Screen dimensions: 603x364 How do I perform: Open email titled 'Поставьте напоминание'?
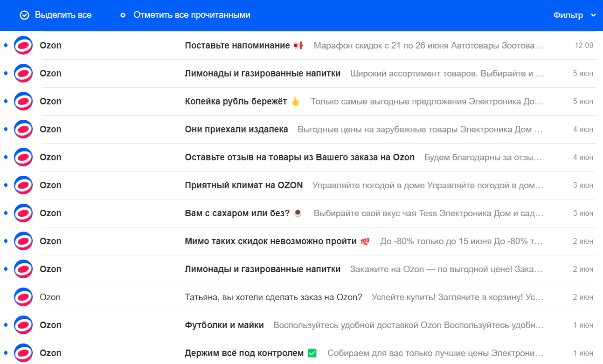237,45
